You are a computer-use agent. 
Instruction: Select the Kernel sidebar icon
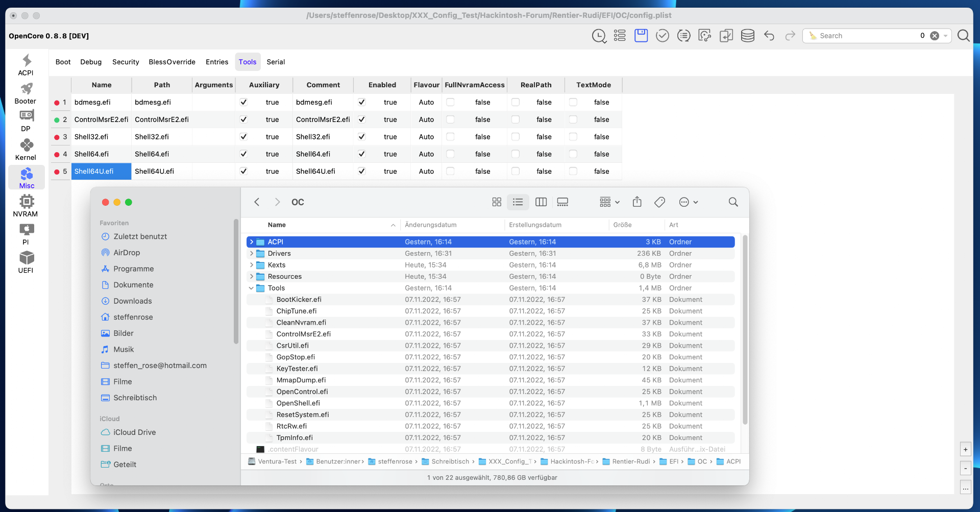click(x=26, y=150)
